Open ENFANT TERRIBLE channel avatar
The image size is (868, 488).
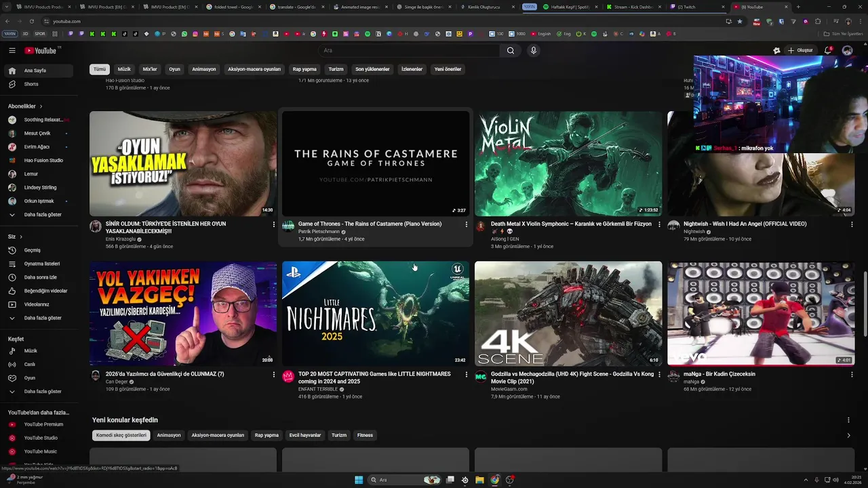pyautogui.click(x=288, y=377)
